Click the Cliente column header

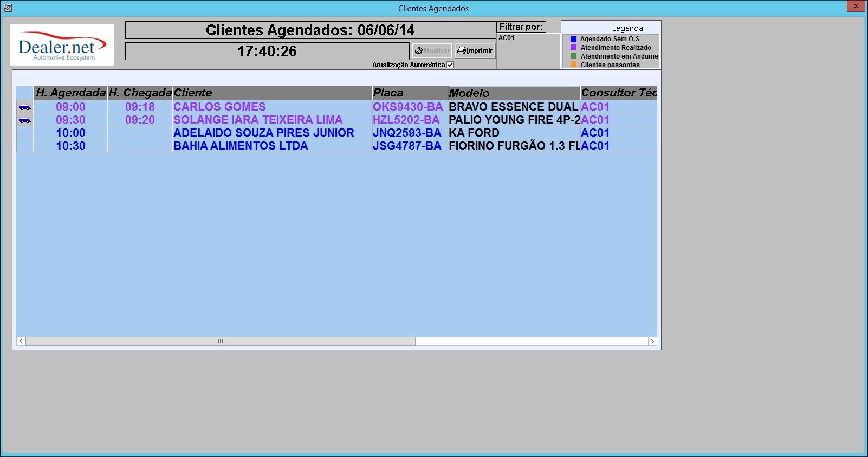[273, 93]
